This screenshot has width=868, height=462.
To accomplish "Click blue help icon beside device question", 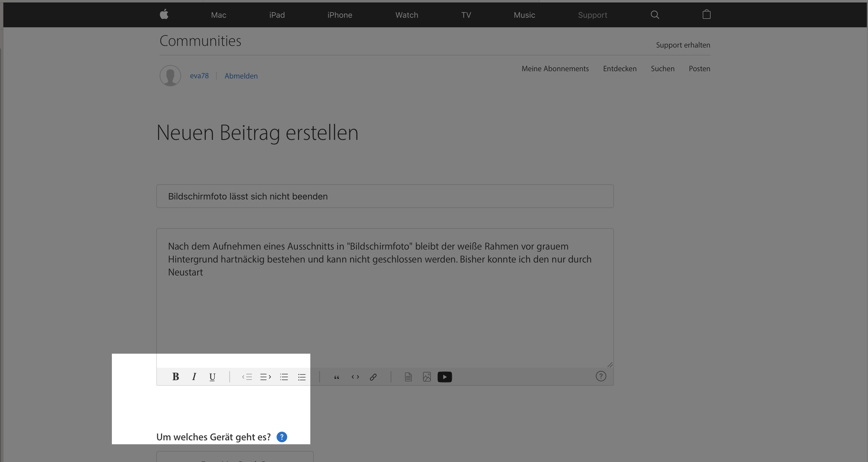I will tap(282, 437).
